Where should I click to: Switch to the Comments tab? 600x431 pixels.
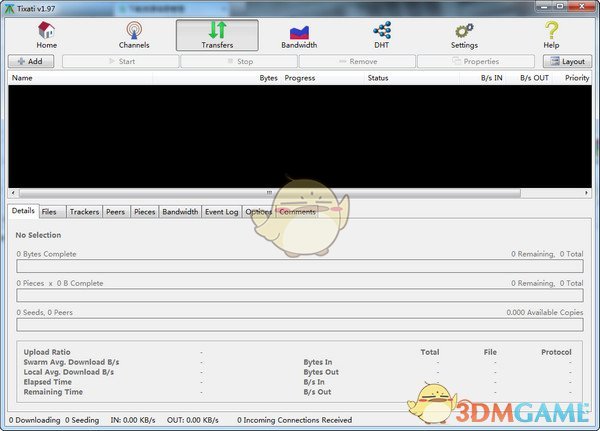tap(297, 212)
